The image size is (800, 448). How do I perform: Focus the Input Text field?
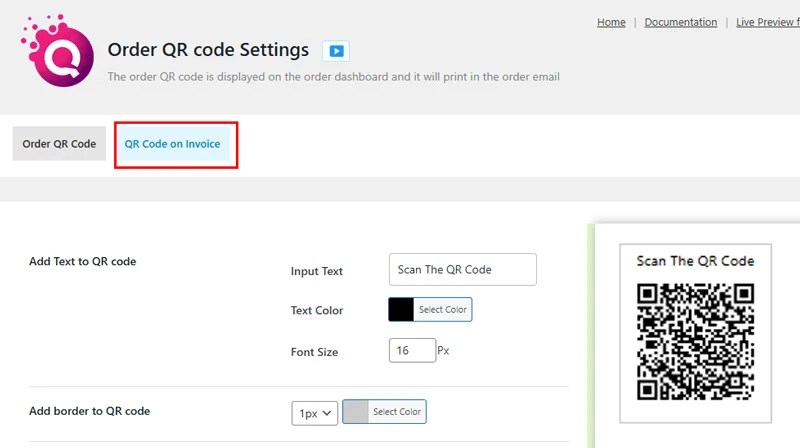(462, 269)
